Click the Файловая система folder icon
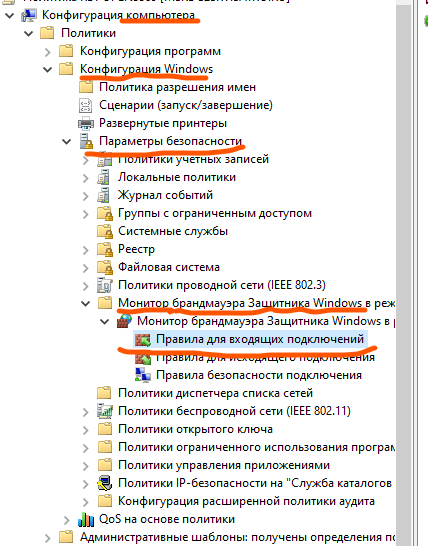Screen dimensions: 428x546 105,267
